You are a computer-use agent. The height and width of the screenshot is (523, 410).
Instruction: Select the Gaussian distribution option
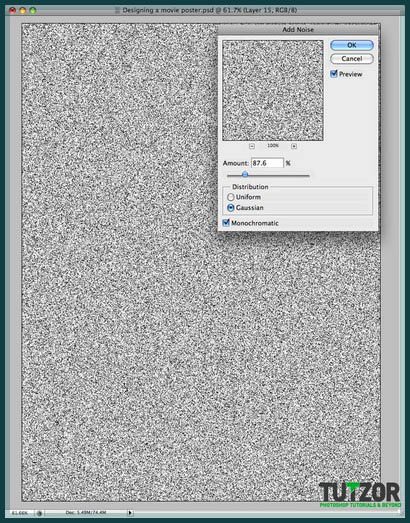[230, 207]
